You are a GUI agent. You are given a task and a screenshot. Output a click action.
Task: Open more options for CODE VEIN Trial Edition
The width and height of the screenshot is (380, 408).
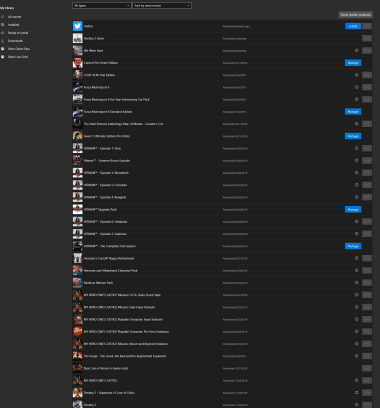click(367, 75)
